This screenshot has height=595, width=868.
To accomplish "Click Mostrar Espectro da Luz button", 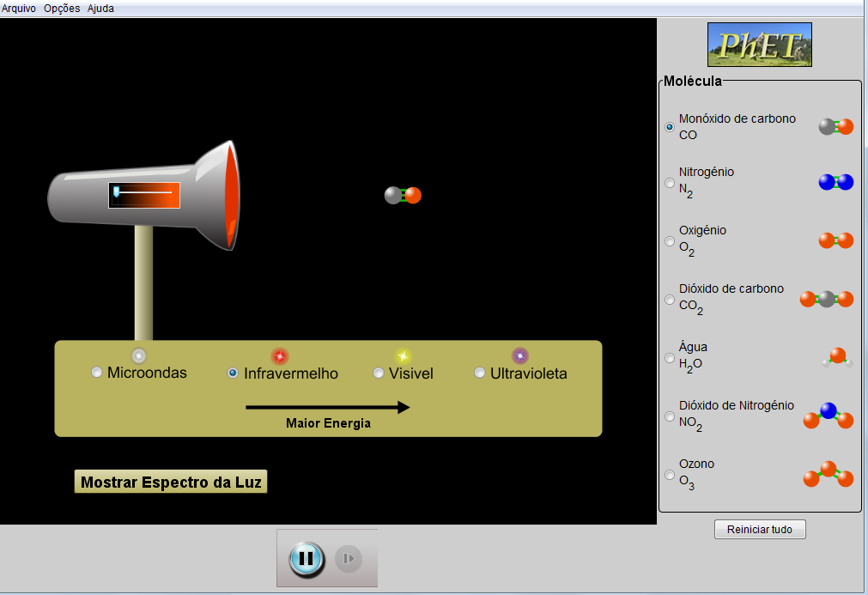I will click(x=171, y=483).
